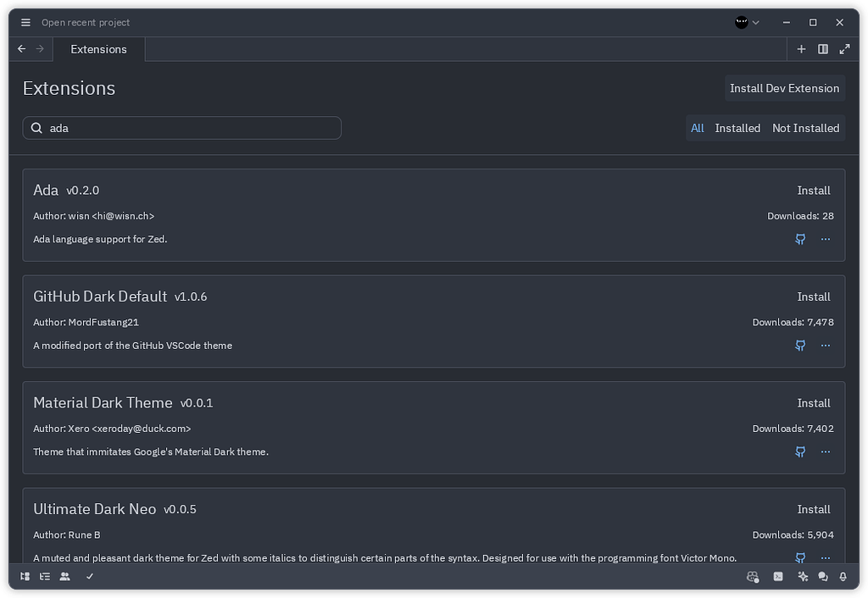Select the All filter
Image resolution: width=868 pixels, height=598 pixels.
pyautogui.click(x=697, y=128)
